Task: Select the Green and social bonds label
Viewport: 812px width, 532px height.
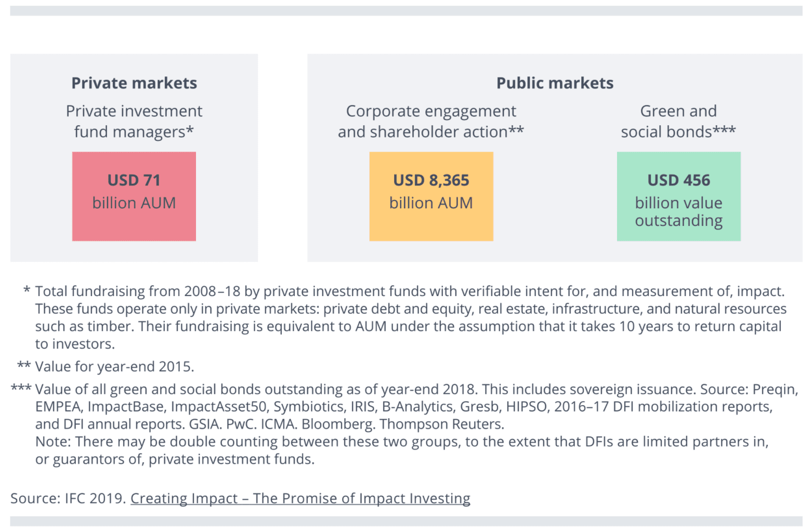Action: pyautogui.click(x=678, y=121)
